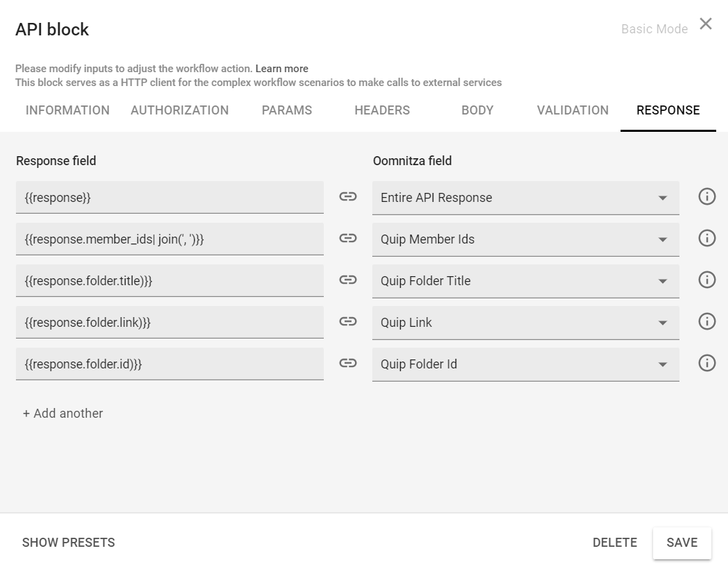The height and width of the screenshot is (569, 728).
Task: Click the link icon for folder.id row
Action: (x=347, y=363)
